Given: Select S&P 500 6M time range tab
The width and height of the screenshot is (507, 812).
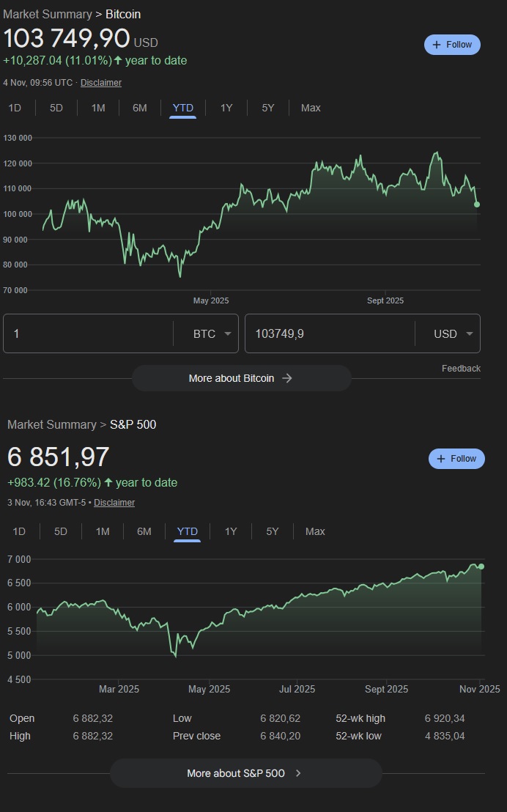Looking at the screenshot, I should tap(144, 531).
